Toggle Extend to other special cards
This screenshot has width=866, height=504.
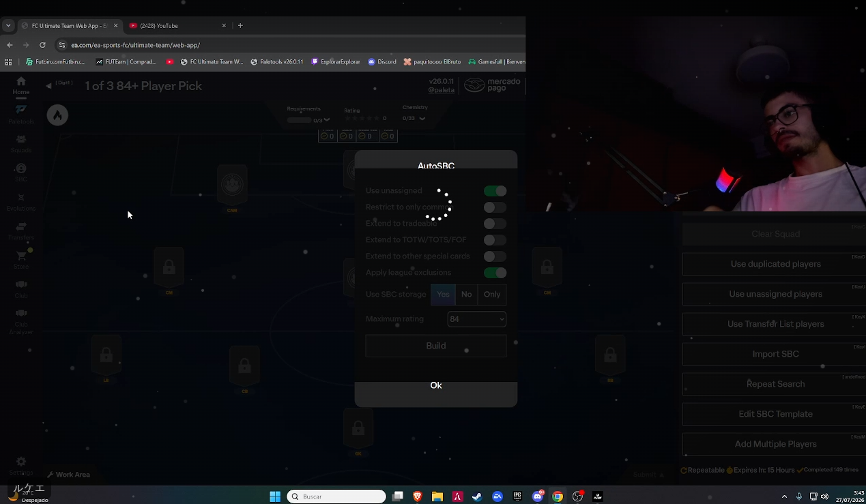(x=495, y=256)
